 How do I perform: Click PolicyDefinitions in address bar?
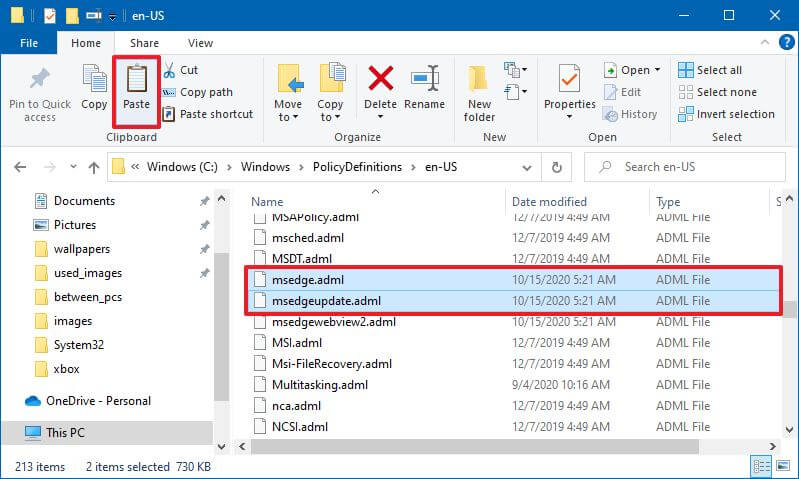[x=357, y=167]
